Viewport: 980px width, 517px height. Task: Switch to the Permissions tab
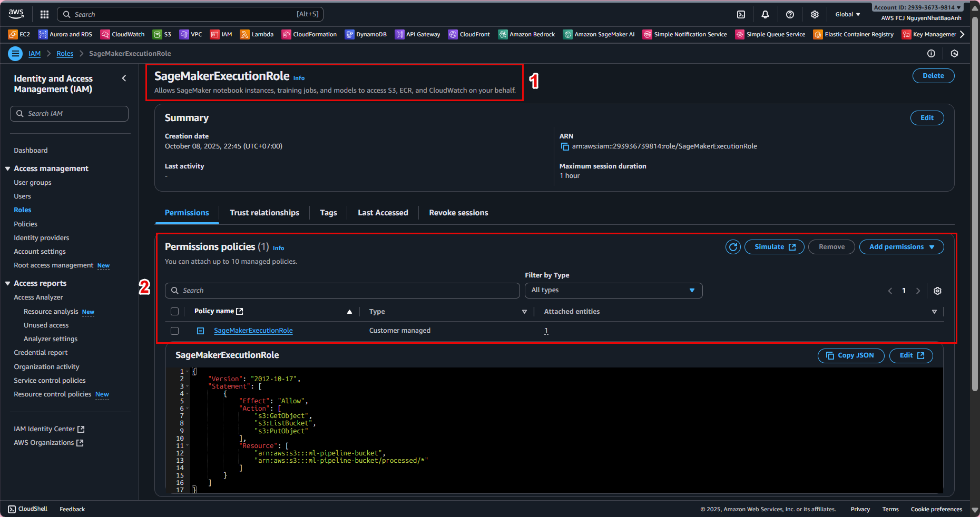click(187, 213)
